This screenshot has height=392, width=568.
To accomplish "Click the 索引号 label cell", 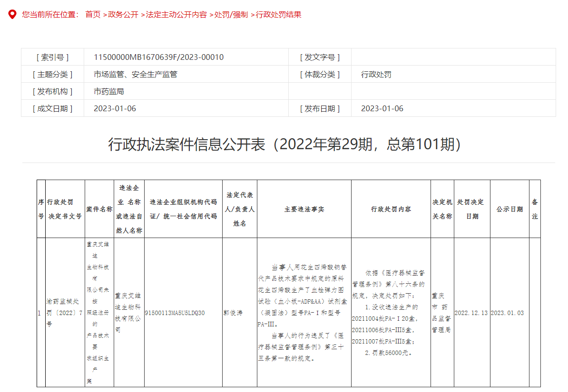I will pyautogui.click(x=52, y=57).
